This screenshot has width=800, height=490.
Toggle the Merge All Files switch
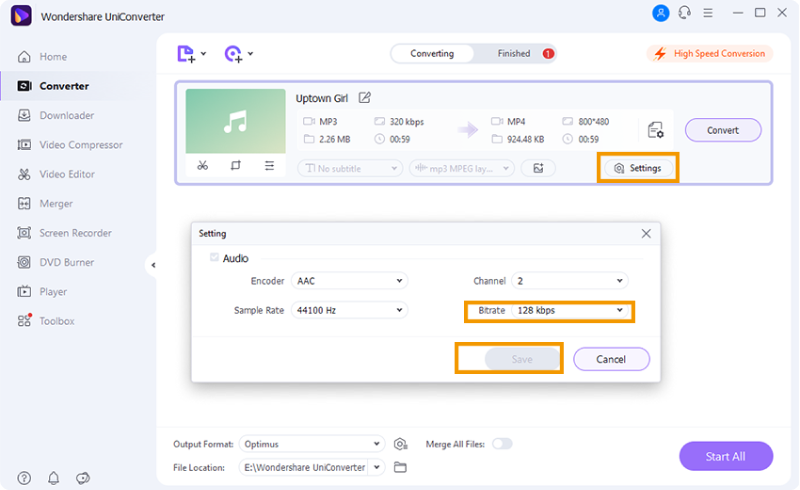501,444
